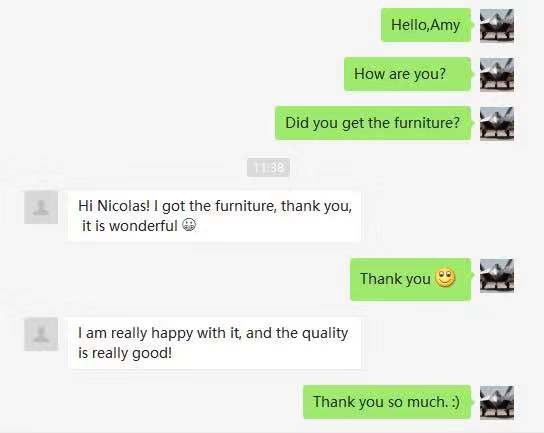Open sender avatar beside 'How are you?'
Viewport: 544px width, 433px height.
point(497,75)
